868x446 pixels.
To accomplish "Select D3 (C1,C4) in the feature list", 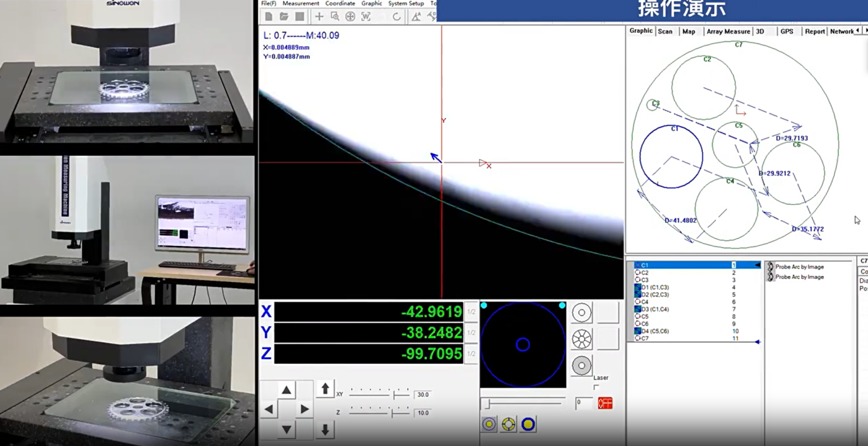I will point(654,309).
